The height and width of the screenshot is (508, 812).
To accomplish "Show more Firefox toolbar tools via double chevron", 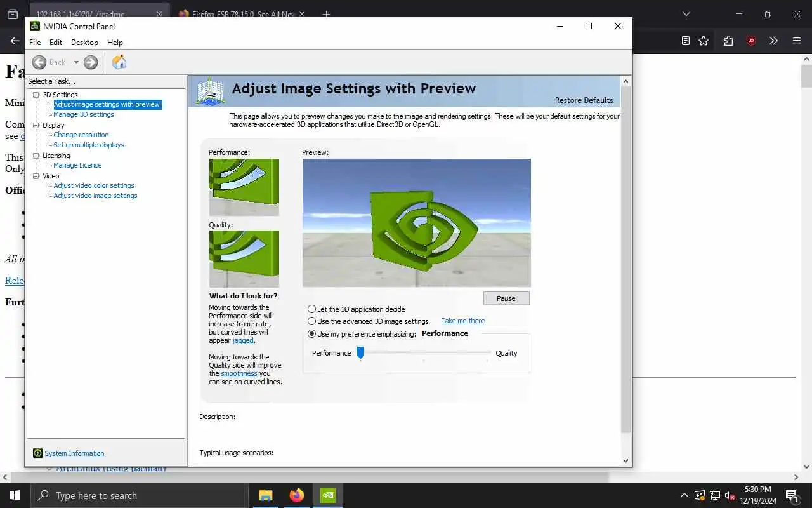I will [x=773, y=41].
